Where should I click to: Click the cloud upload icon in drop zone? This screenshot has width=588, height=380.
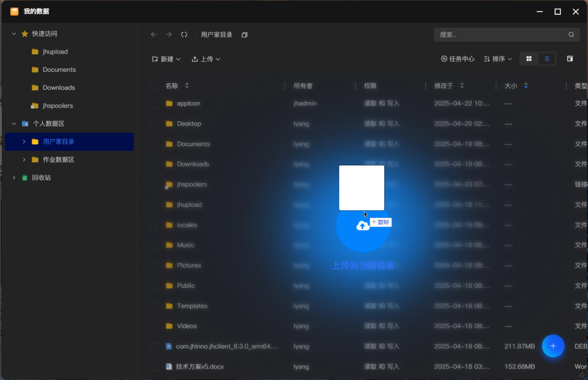coord(363,226)
